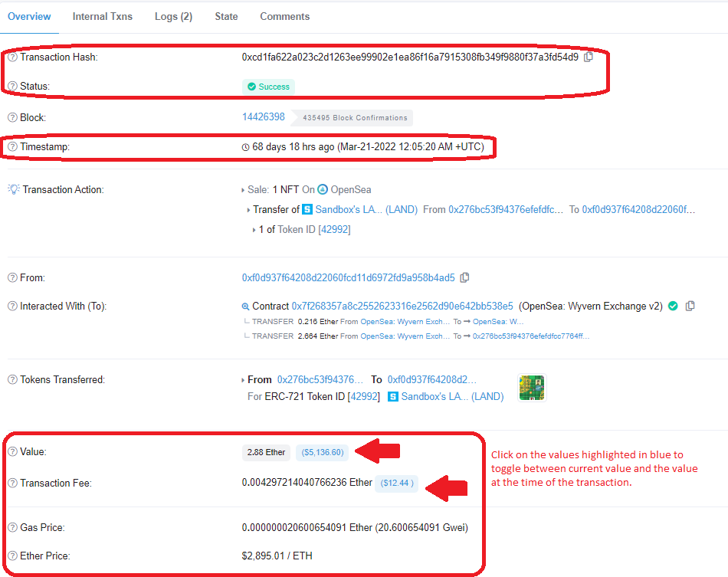Image resolution: width=728 pixels, height=577 pixels.
Task: Click the green verified checkmark after Wyvern Exchange
Action: coord(673,306)
